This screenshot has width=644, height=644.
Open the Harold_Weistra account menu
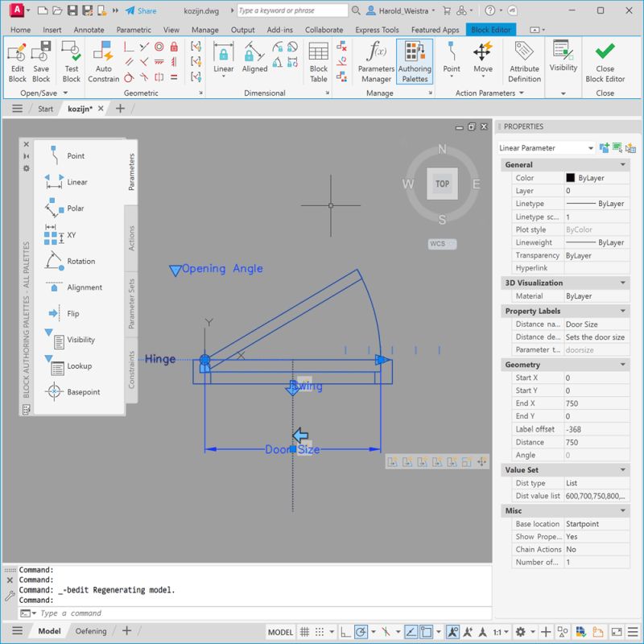click(x=400, y=10)
